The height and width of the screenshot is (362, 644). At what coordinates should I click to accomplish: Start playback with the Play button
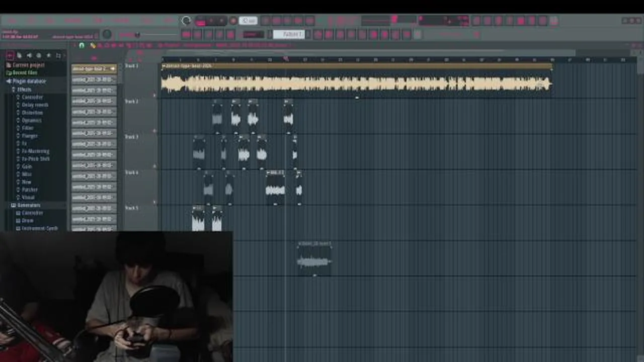pyautogui.click(x=211, y=21)
